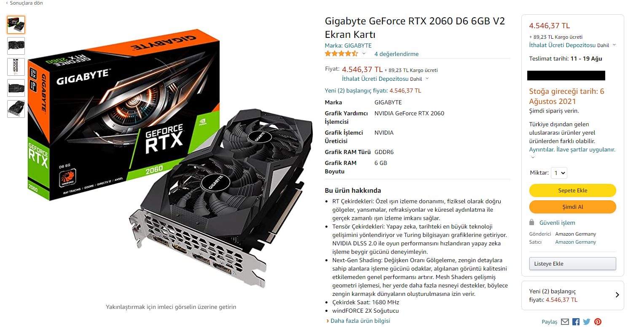Open the 'Yeni (2) başlangıç fiyatı' right chevron
Viewport: 644px width, 327px height.
pos(617,295)
